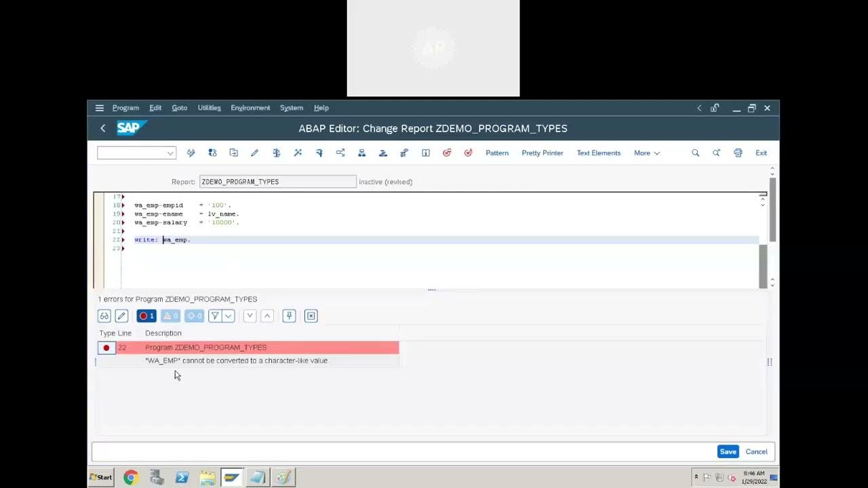Open the filter options dropdown arrow
The height and width of the screenshot is (488, 868).
[x=229, y=316]
